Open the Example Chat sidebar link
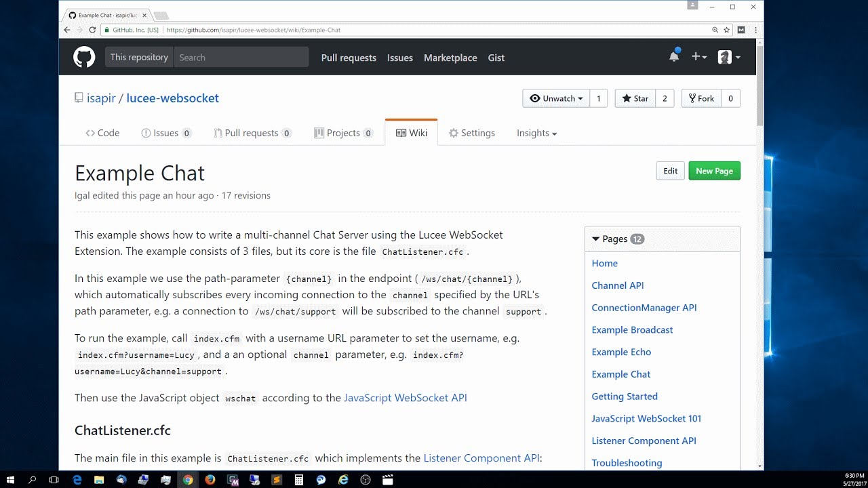 tap(620, 374)
